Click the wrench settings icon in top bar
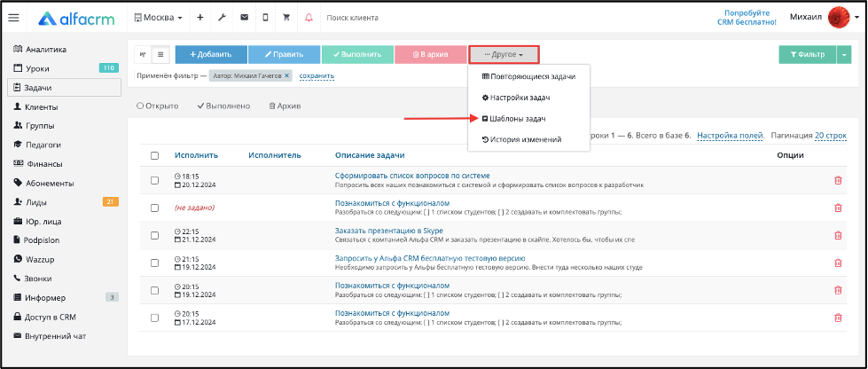The height and width of the screenshot is (369, 868). [222, 18]
